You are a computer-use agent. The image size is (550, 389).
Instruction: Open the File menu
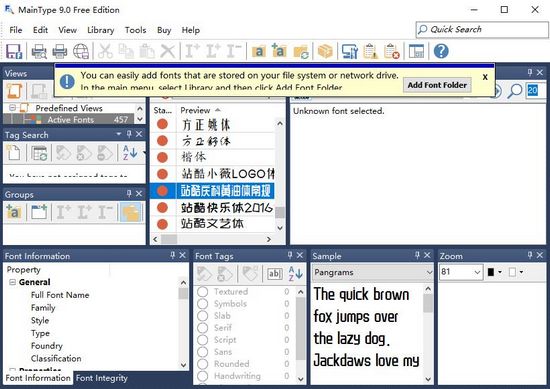click(16, 30)
